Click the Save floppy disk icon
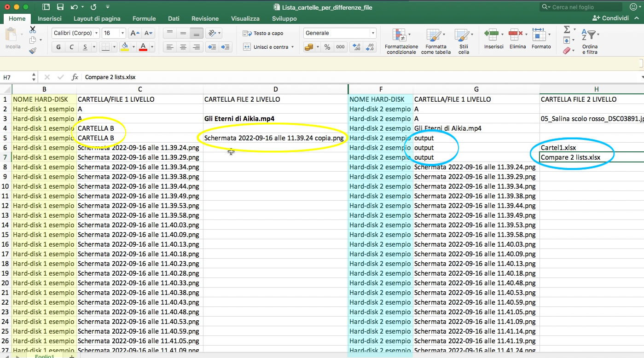 tap(60, 7)
